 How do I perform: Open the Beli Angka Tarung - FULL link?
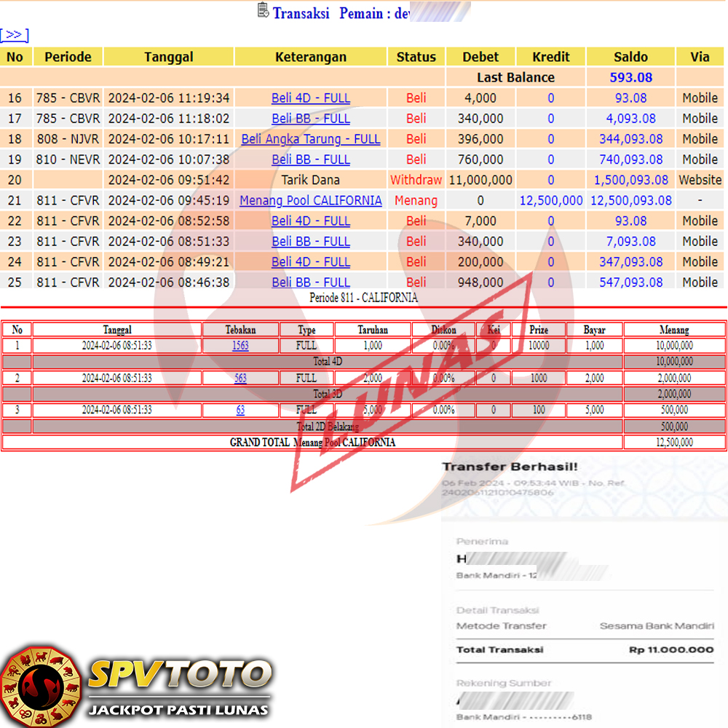[x=311, y=138]
